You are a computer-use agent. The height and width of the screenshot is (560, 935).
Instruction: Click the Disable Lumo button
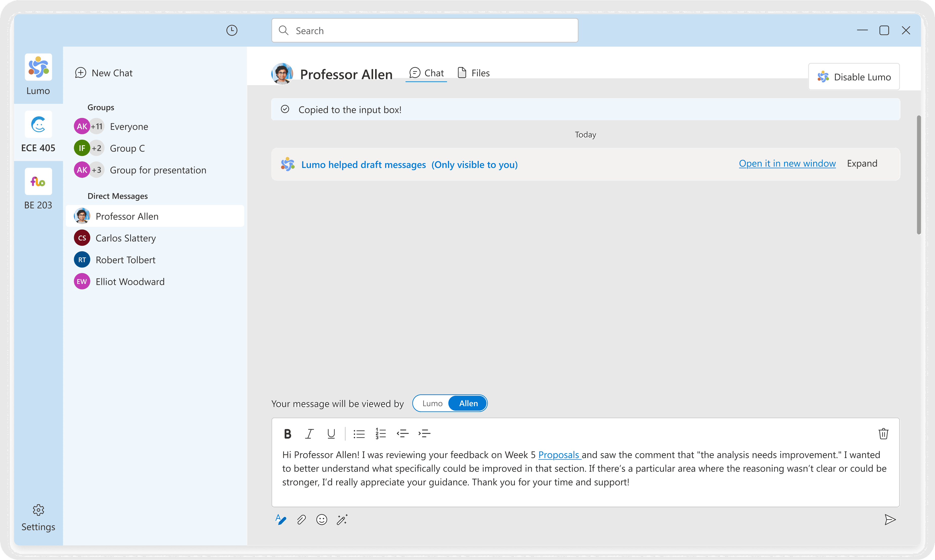(854, 77)
